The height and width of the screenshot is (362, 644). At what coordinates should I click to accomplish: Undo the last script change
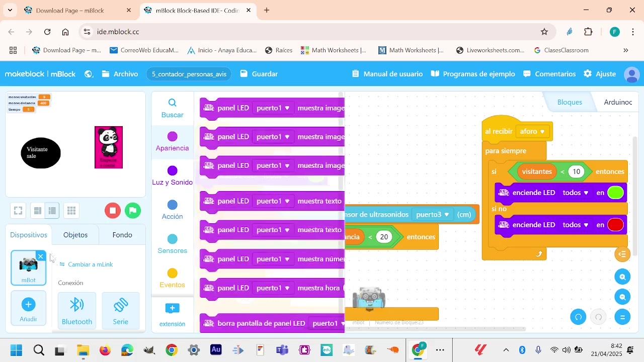point(579,317)
